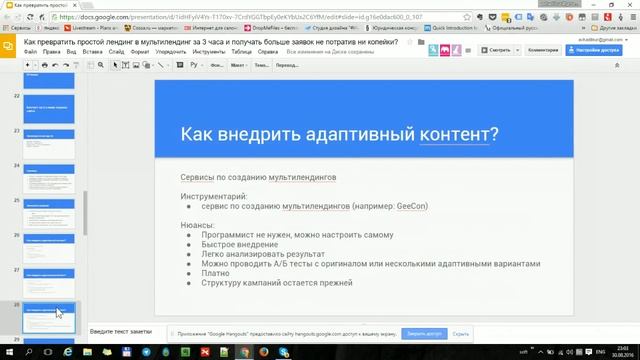
Task: Open the Слайд menu
Action: [x=116, y=52]
